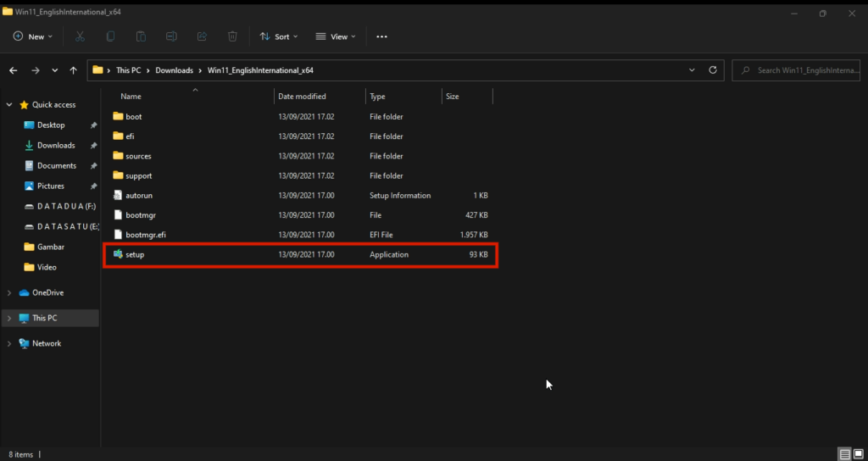The width and height of the screenshot is (868, 461).
Task: Select the support folder
Action: point(301,175)
